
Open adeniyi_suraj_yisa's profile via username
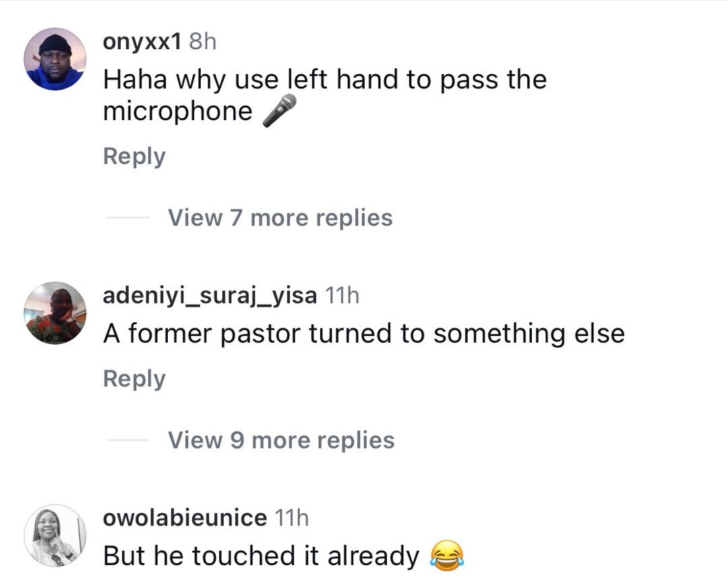point(210,295)
